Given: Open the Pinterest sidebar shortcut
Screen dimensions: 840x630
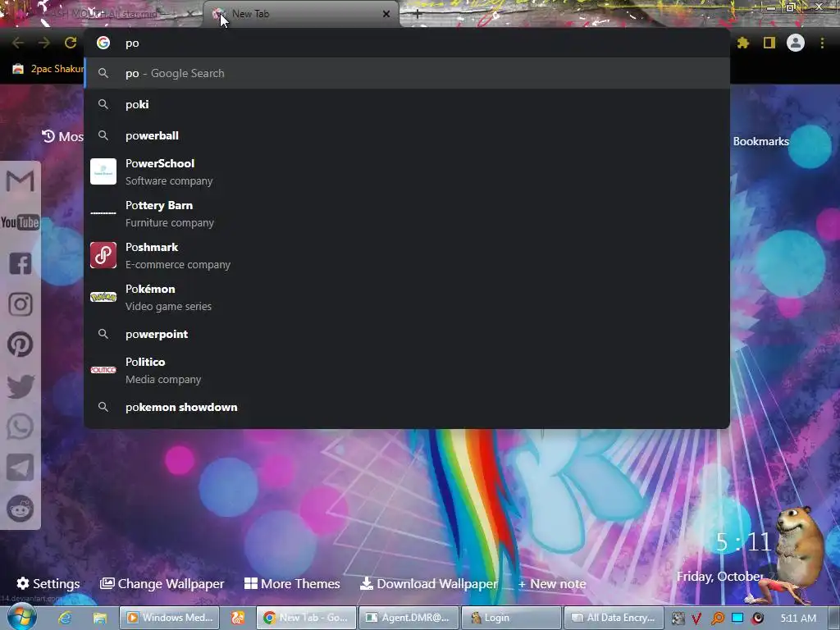Looking at the screenshot, I should [x=20, y=345].
